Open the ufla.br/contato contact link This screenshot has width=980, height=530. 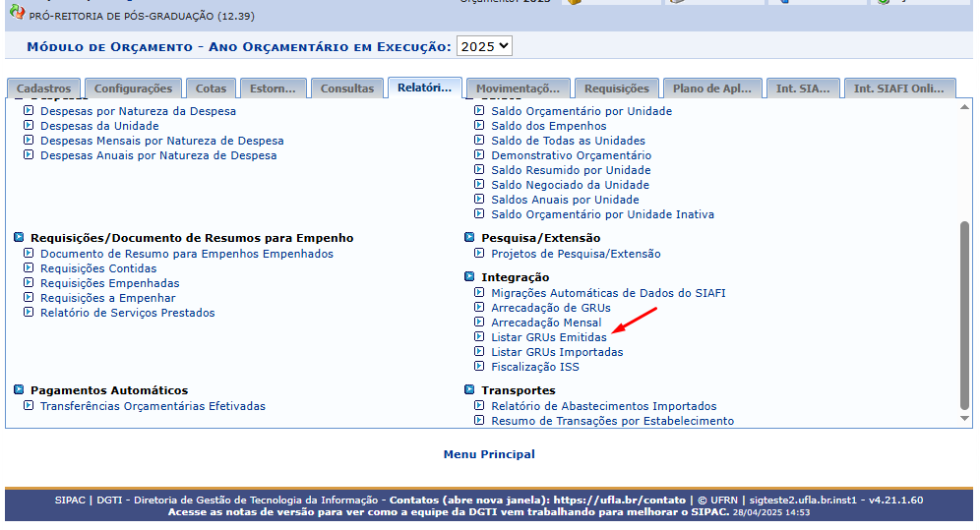coord(619,501)
